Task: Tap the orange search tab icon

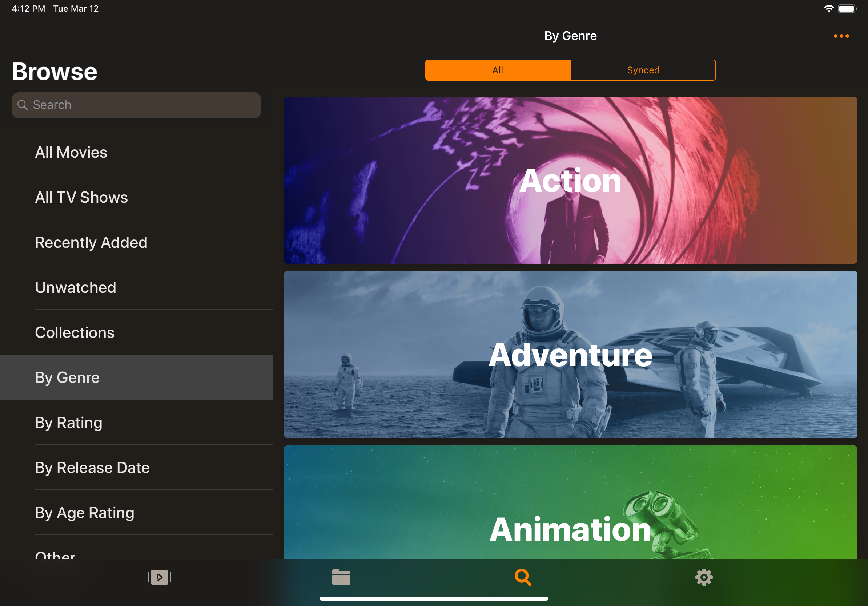Action: [522, 577]
